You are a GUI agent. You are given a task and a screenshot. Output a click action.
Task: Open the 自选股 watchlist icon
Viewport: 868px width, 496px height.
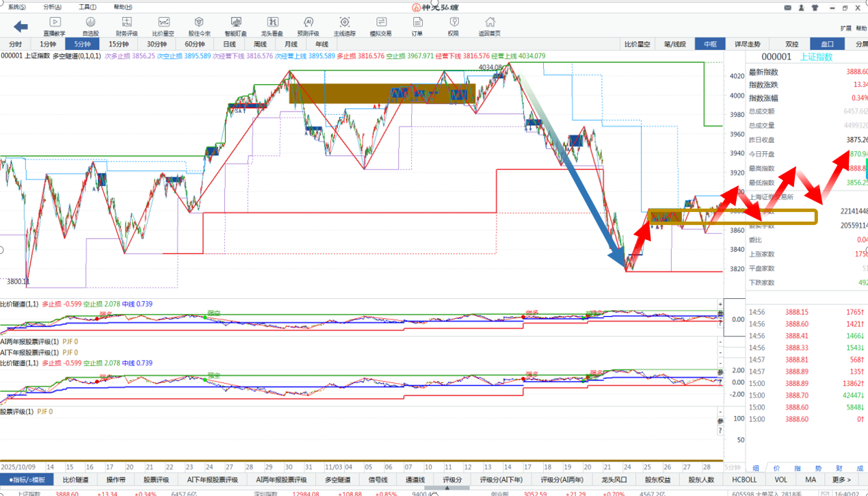[x=90, y=26]
